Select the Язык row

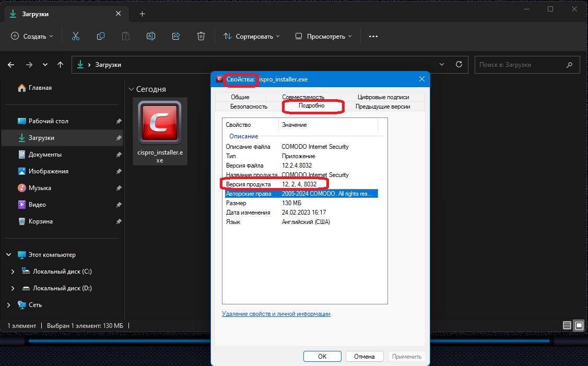click(x=301, y=221)
